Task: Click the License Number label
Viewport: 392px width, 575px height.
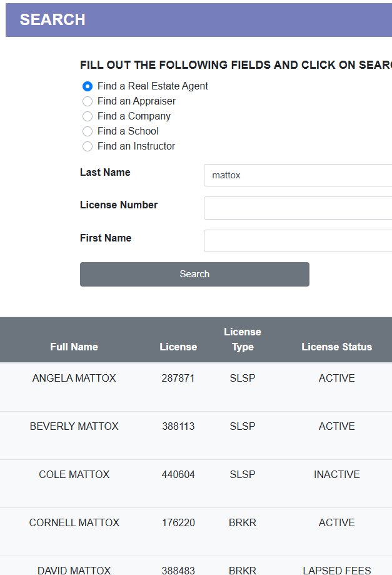Action: (x=119, y=205)
